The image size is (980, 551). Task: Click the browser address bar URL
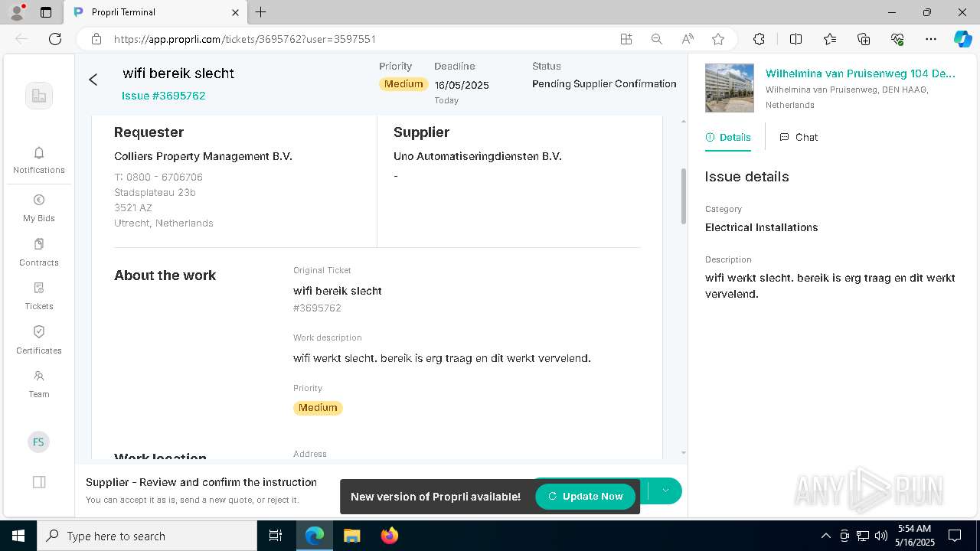(245, 39)
